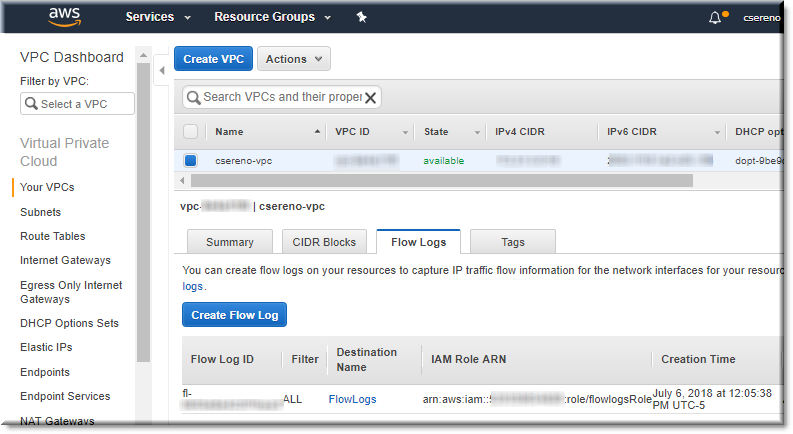Click the horizontal scroll left arrow
This screenshot has width=793, height=434.
(x=182, y=180)
